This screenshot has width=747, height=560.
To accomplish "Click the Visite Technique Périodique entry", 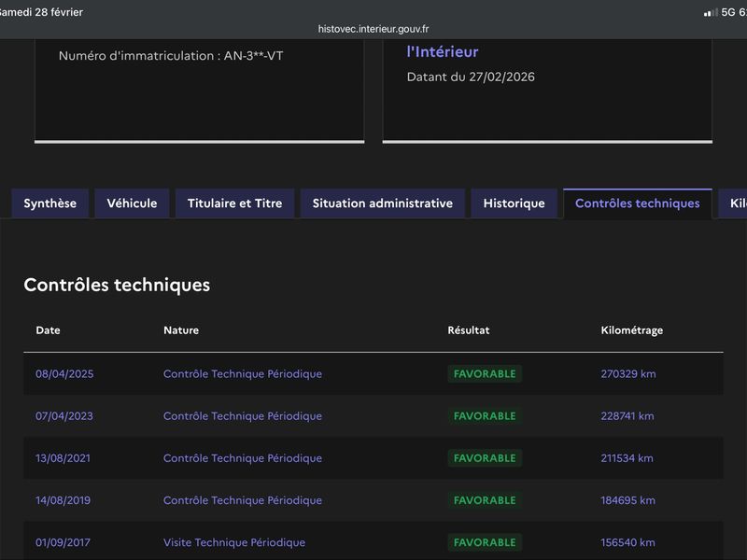I will 233,542.
